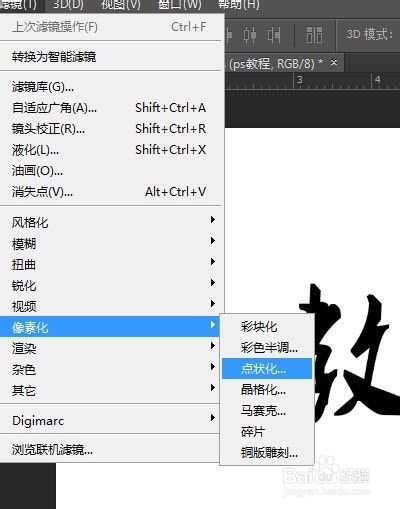This screenshot has height=509, width=400.
Task: Expand the 其它 other submenu
Action: click(110, 390)
